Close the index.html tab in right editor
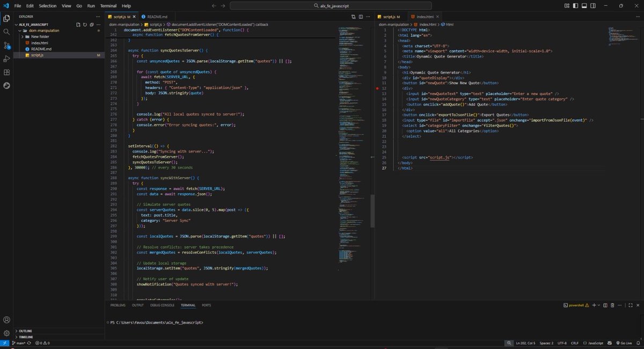644x349 pixels. pyautogui.click(x=438, y=17)
